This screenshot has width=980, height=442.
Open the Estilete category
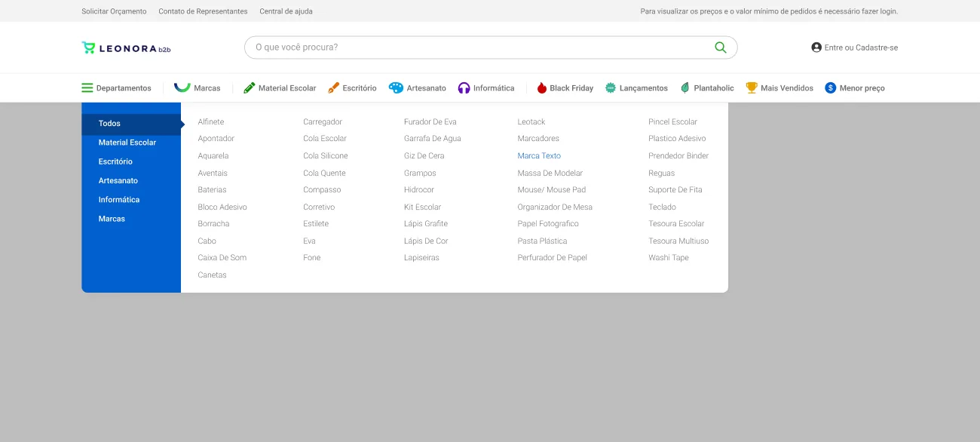pyautogui.click(x=316, y=224)
